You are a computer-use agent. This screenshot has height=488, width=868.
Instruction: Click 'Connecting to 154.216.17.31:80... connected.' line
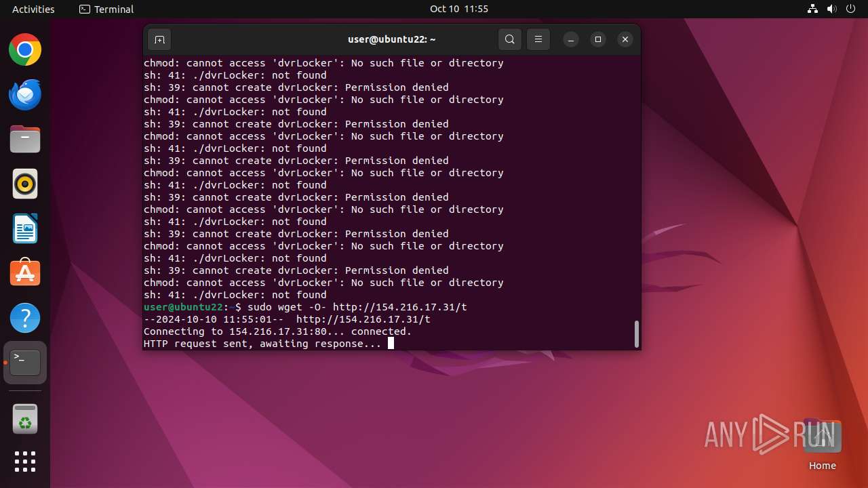tap(278, 331)
